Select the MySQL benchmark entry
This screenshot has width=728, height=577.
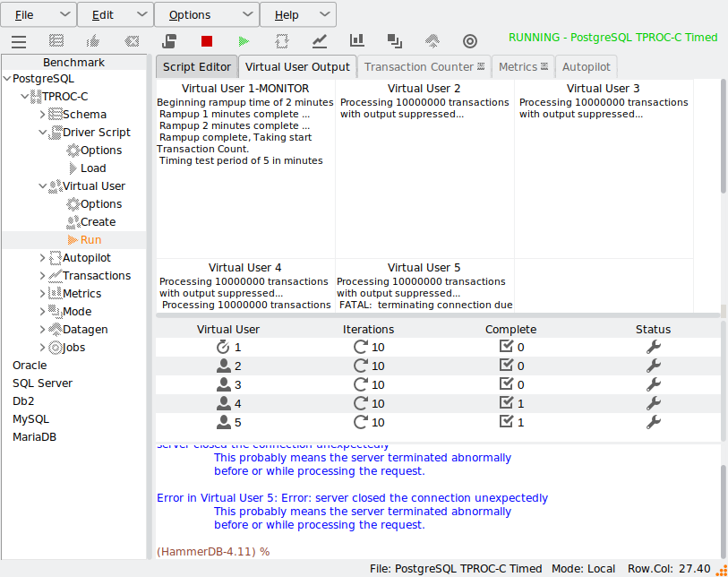pyautogui.click(x=30, y=419)
